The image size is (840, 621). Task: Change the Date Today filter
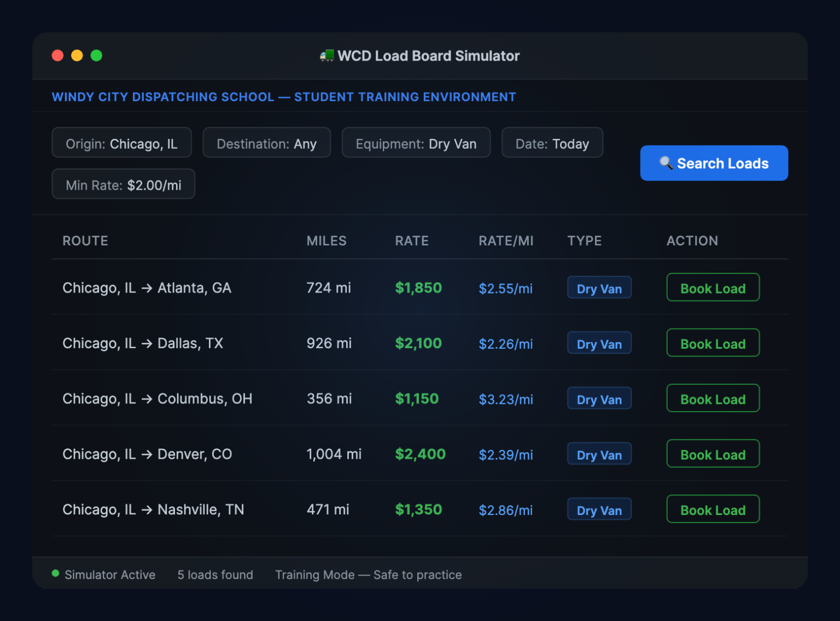(552, 143)
